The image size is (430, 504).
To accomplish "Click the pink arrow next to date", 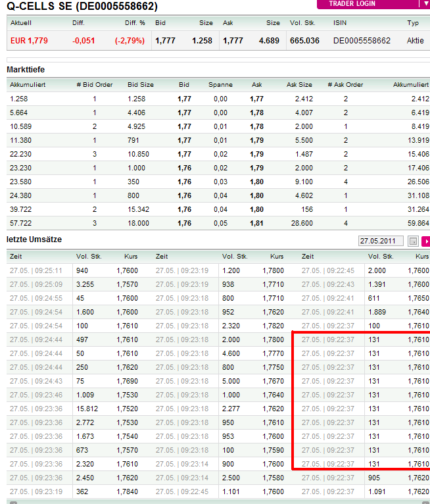I will pyautogui.click(x=426, y=241).
